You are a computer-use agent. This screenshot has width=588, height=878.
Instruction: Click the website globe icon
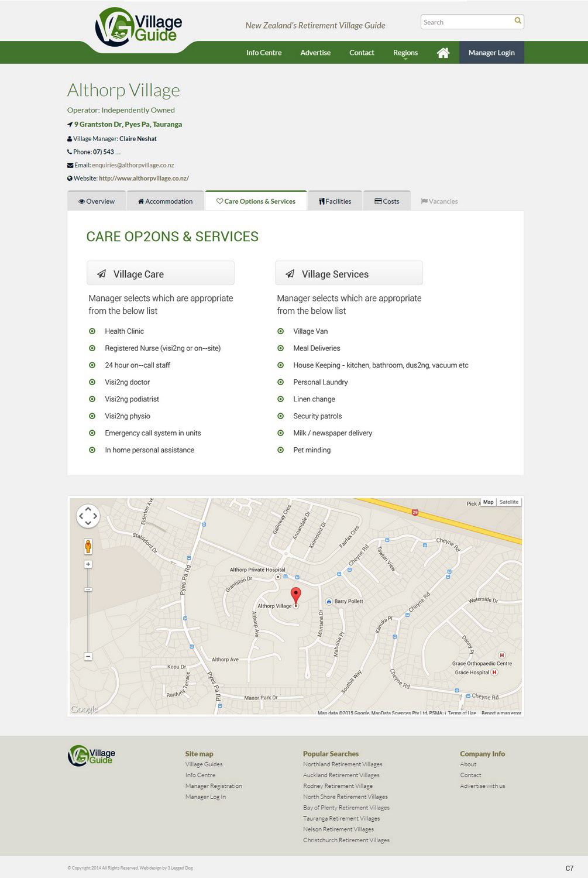(69, 179)
